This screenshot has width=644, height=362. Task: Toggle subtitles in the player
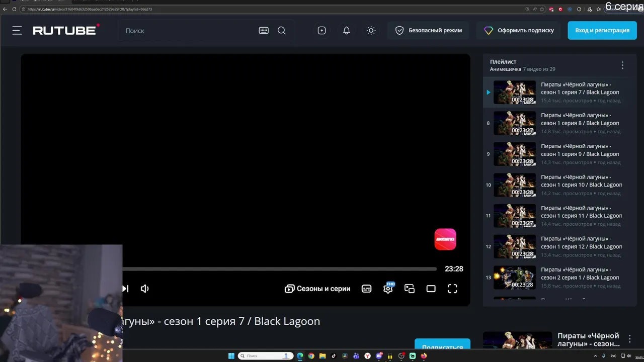(x=367, y=289)
